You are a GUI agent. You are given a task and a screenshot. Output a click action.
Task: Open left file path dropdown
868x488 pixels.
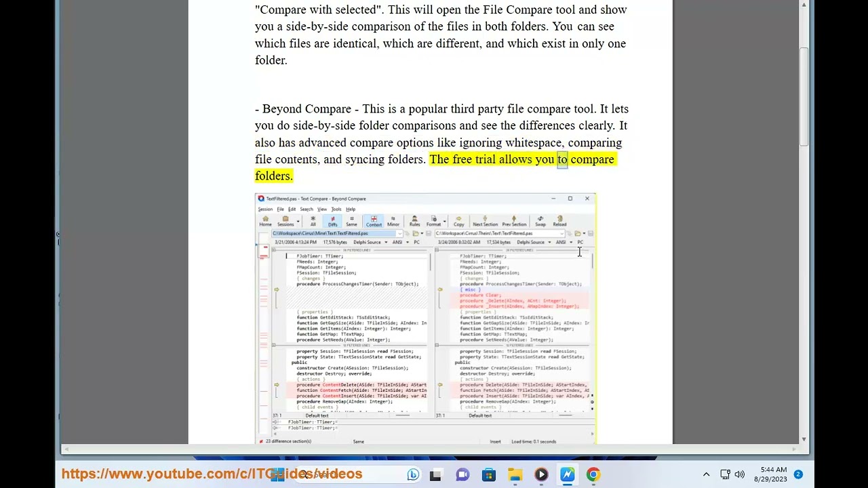400,233
